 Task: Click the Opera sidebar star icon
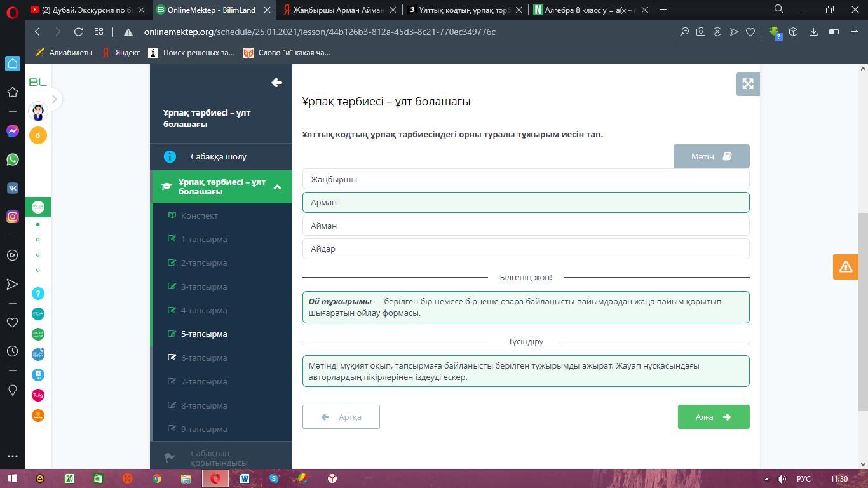point(12,92)
